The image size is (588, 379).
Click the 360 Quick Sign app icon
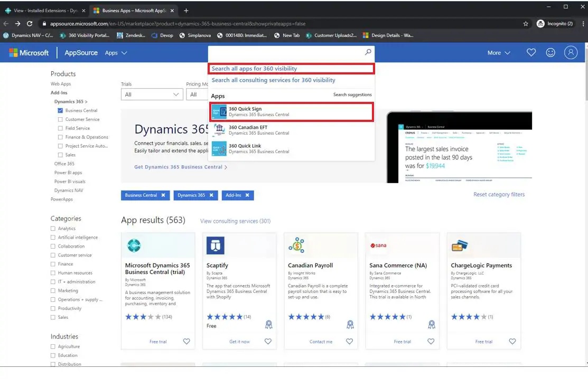(x=219, y=111)
